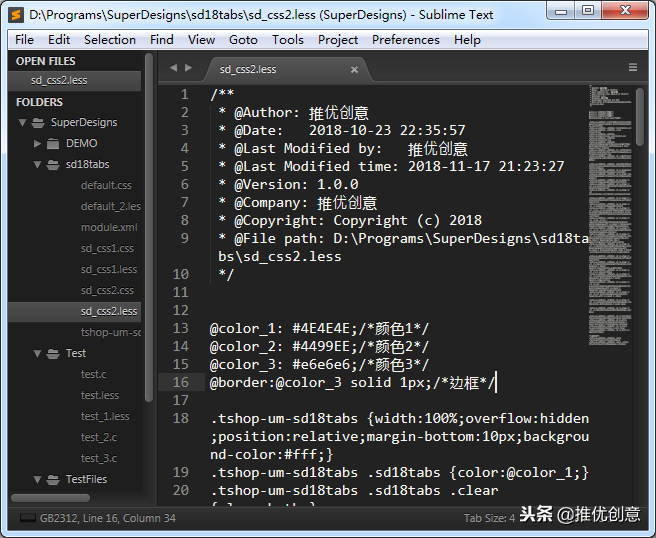Click the DEMO folder icon
The image size is (656, 538).
tap(53, 143)
